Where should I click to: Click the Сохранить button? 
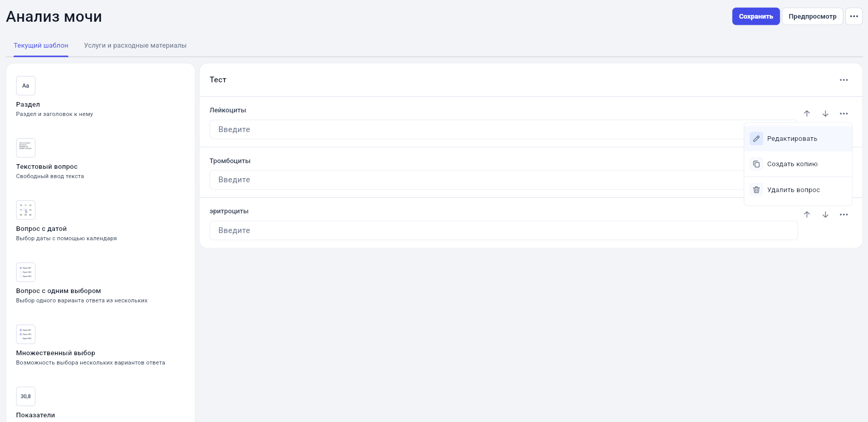[x=756, y=16]
